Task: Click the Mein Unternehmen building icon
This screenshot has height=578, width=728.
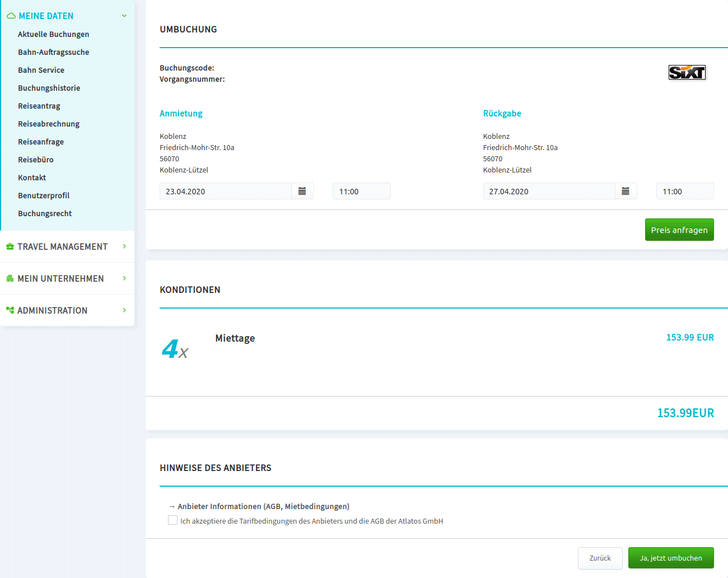Action: [10, 279]
